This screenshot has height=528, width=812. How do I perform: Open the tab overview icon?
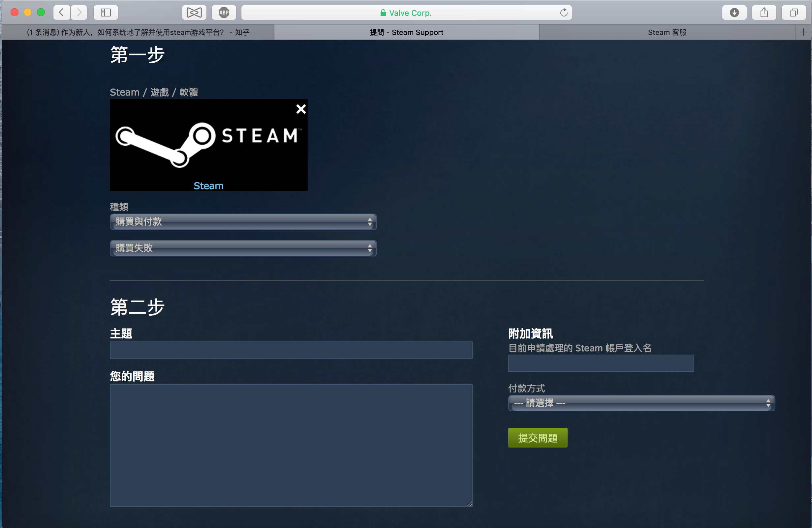[x=793, y=13]
